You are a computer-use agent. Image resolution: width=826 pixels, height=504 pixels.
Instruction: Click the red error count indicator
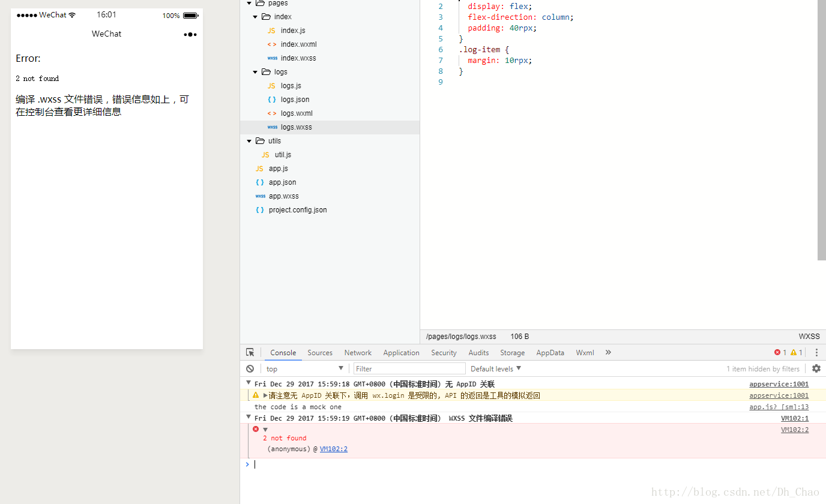point(780,352)
